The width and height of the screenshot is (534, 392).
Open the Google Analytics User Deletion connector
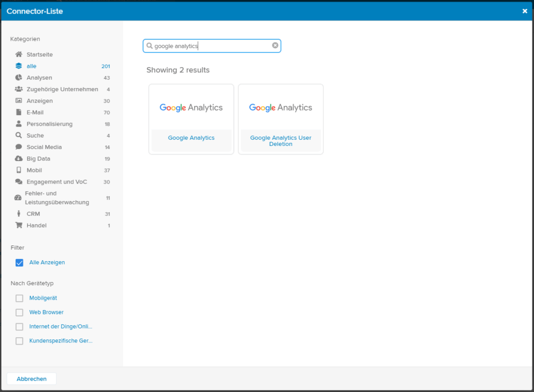tap(281, 119)
